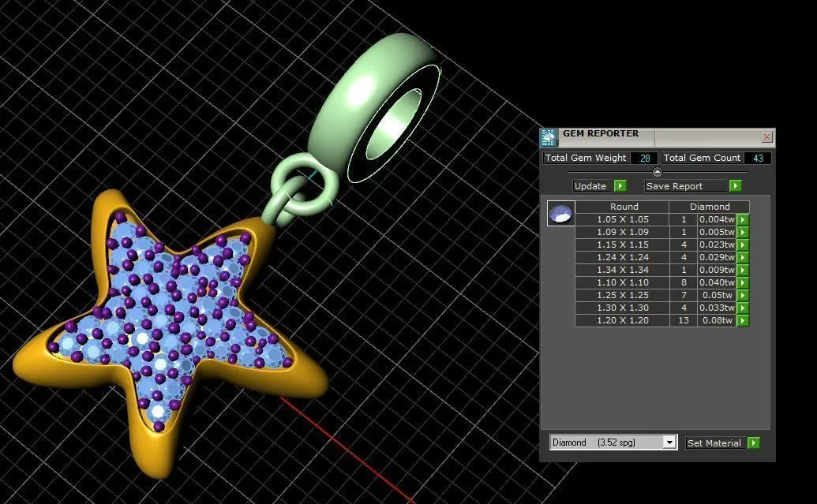Screen dimensions: 817x504
Task: Click green arrow for 1.09 X 1.09 row
Action: pos(743,232)
